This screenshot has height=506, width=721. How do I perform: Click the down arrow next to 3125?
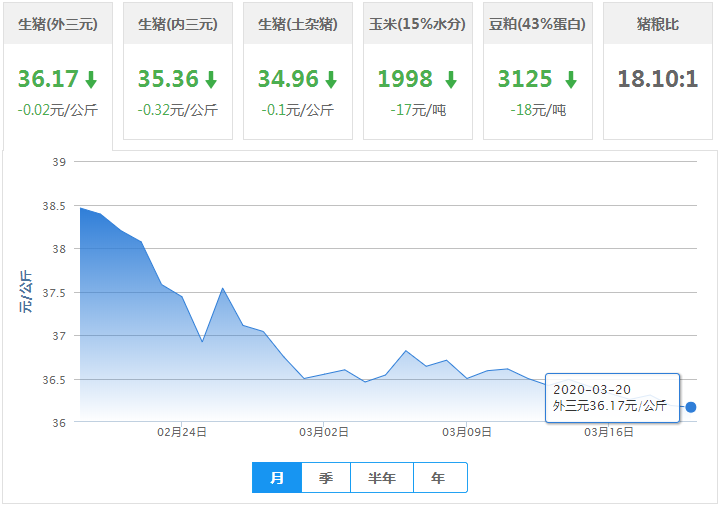(571, 80)
